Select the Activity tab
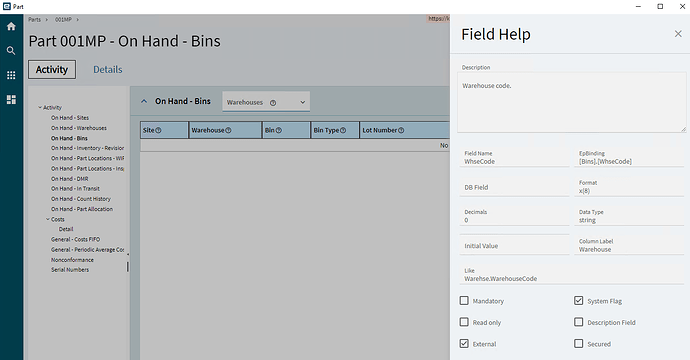The width and height of the screenshot is (690, 360). pos(52,70)
